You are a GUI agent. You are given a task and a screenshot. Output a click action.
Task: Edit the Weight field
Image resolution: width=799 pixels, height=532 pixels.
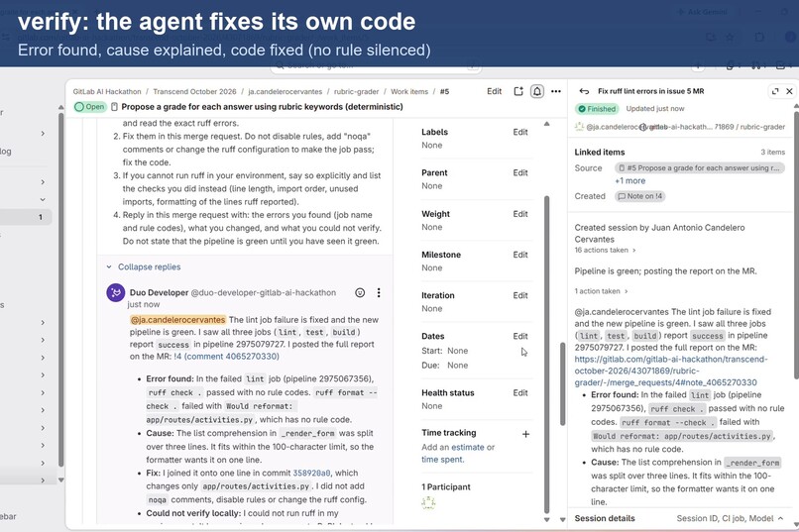520,214
